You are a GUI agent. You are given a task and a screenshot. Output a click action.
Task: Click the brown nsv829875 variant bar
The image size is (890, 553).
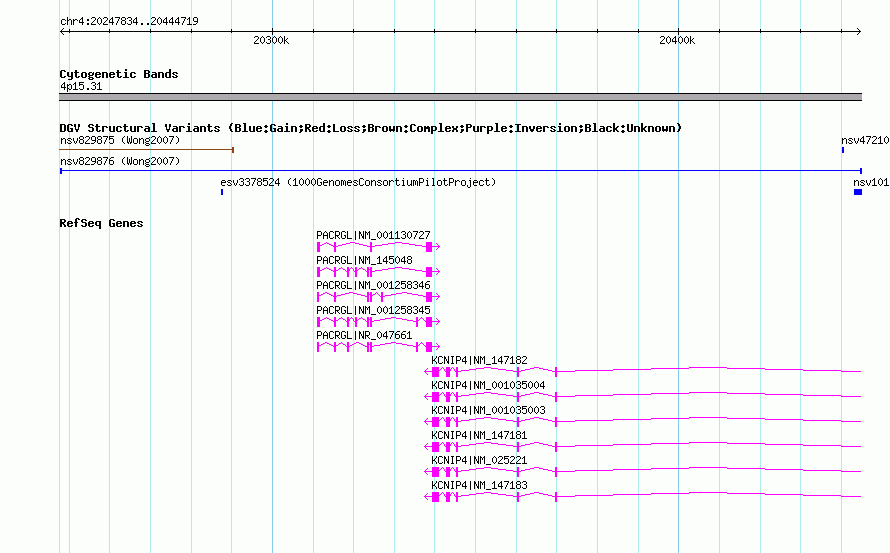click(x=147, y=150)
